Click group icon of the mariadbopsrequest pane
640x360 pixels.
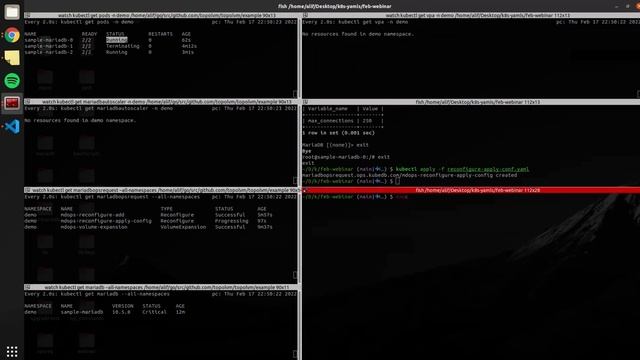click(x=27, y=190)
